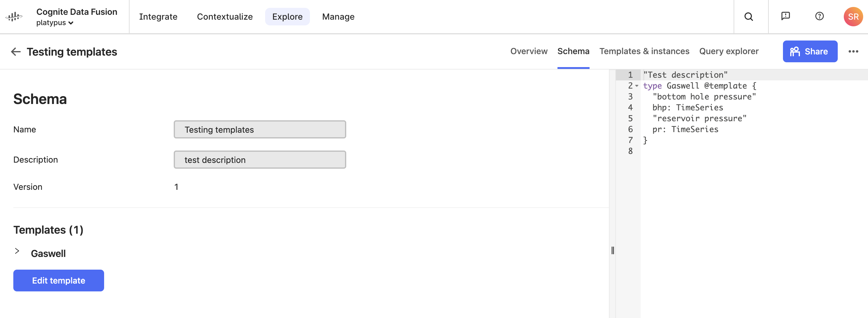868x318 pixels.
Task: Open the feedback speech-bubble icon
Action: tap(785, 16)
